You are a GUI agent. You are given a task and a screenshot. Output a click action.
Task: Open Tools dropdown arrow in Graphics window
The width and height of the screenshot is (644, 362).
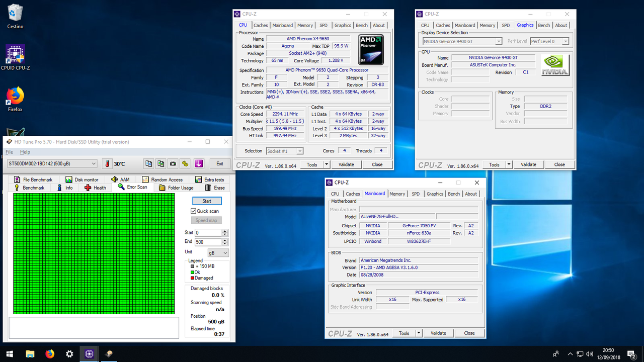point(509,164)
